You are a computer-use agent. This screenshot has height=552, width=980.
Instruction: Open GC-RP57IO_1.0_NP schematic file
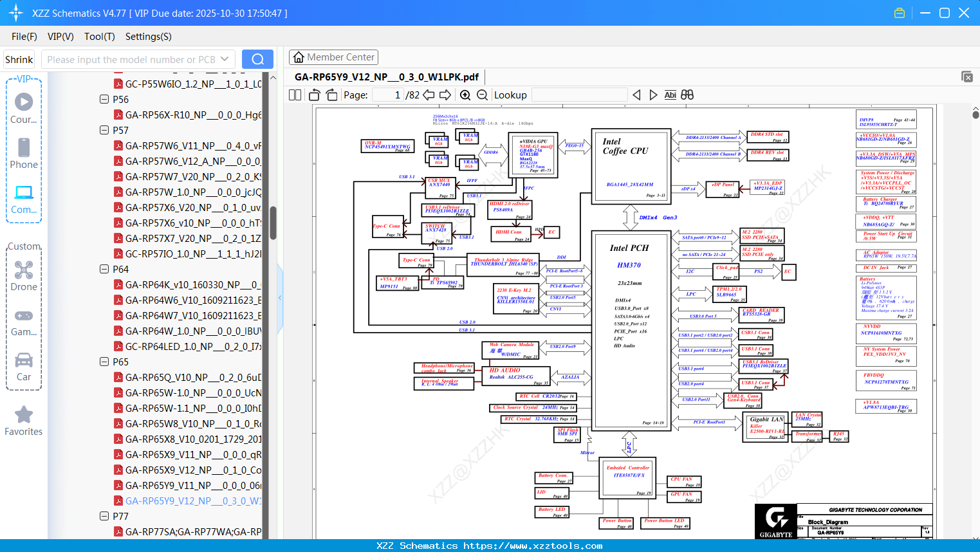[193, 253]
